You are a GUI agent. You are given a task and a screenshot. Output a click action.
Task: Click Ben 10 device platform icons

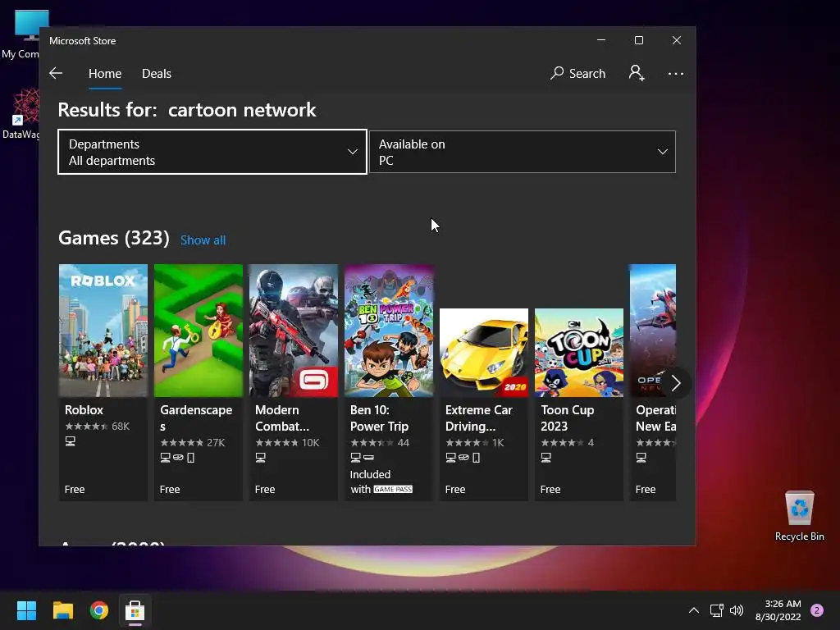tap(362, 458)
